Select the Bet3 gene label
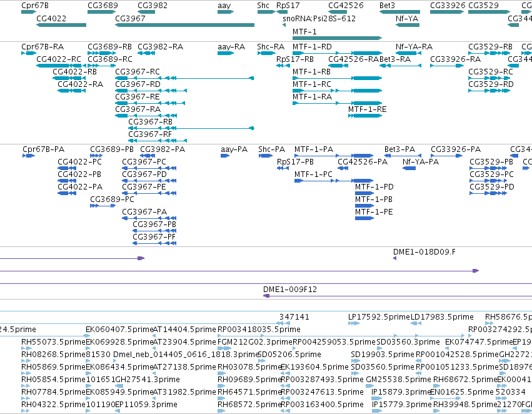Image resolution: width=532 pixels, height=414 pixels. pos(387,6)
